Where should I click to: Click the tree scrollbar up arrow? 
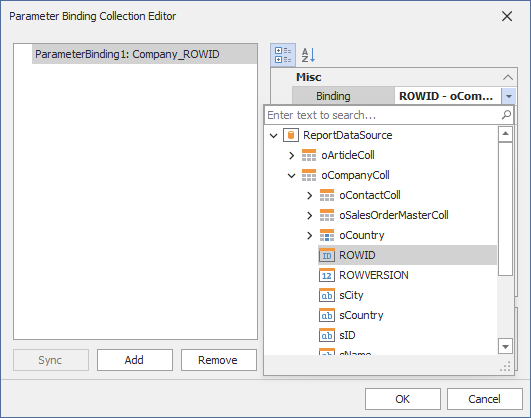point(505,134)
